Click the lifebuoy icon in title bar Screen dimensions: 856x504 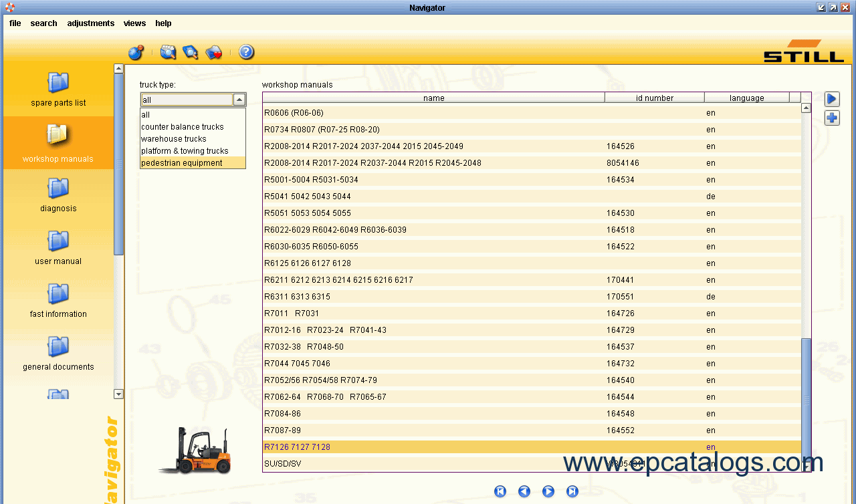(x=9, y=7)
